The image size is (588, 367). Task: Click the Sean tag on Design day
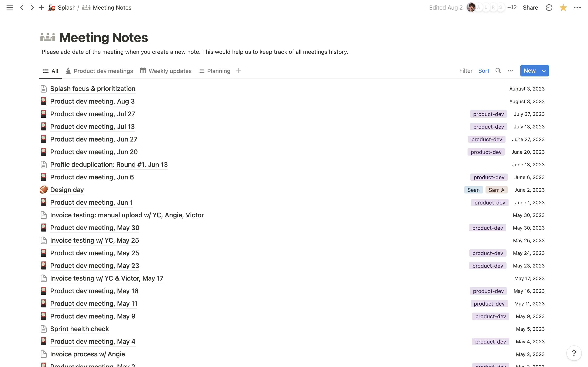(x=473, y=190)
